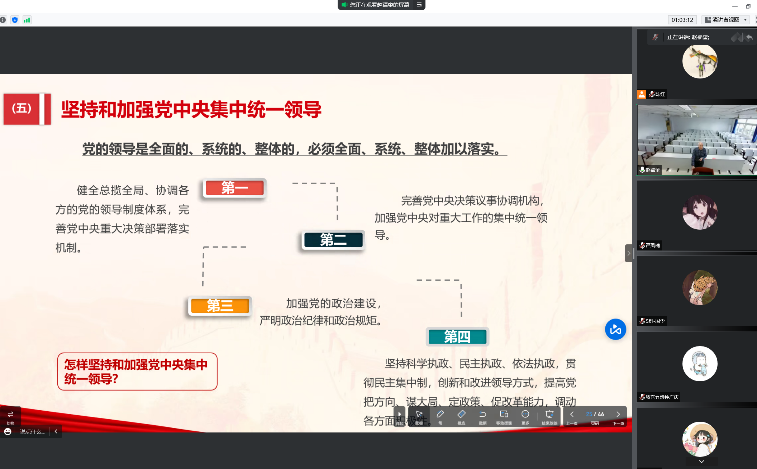Go to the previous slide

pos(572,414)
